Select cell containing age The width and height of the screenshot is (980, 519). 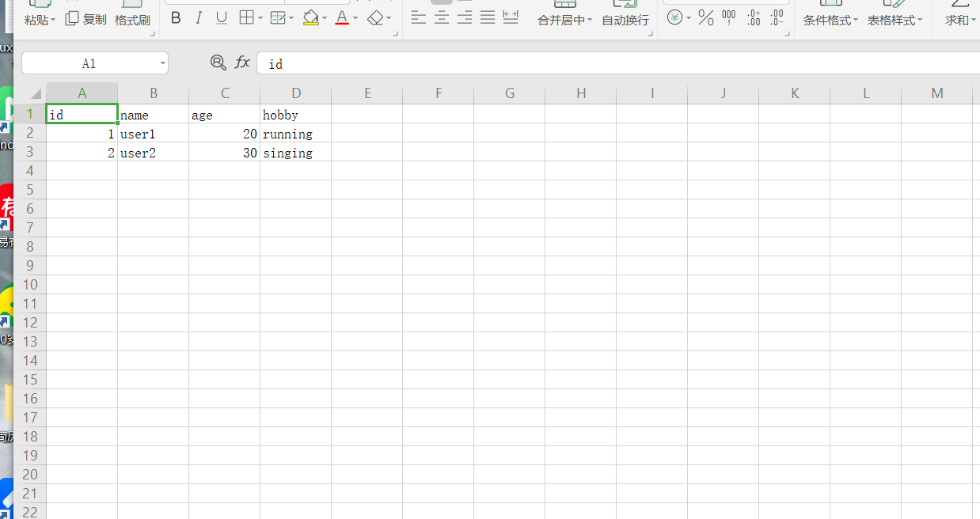tap(225, 114)
